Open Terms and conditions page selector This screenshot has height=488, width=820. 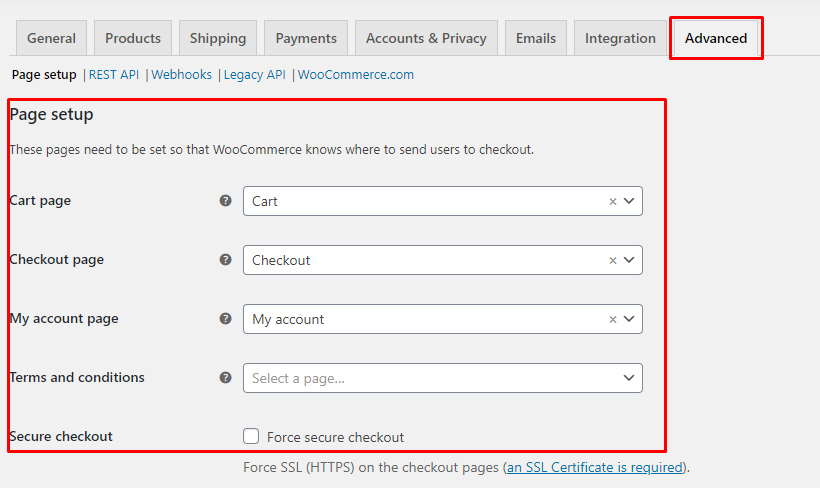(442, 378)
